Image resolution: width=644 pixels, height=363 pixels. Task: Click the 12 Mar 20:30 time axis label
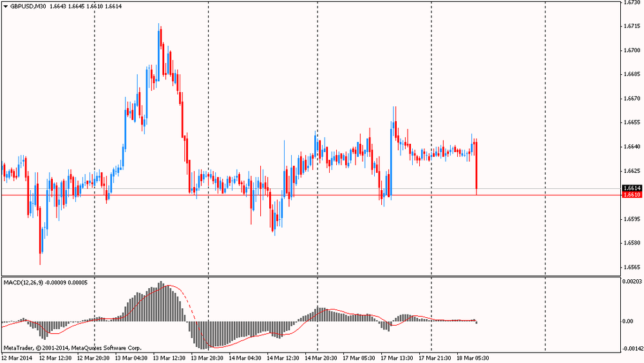point(93,358)
